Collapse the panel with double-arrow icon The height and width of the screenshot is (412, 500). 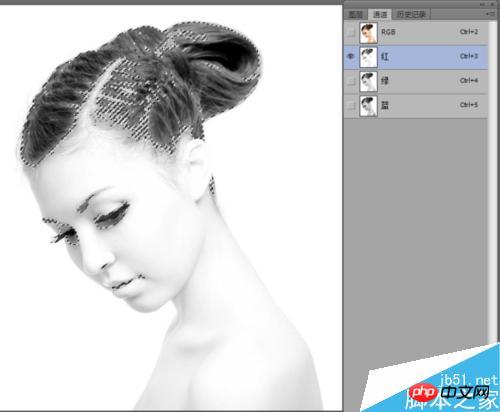click(x=483, y=4)
